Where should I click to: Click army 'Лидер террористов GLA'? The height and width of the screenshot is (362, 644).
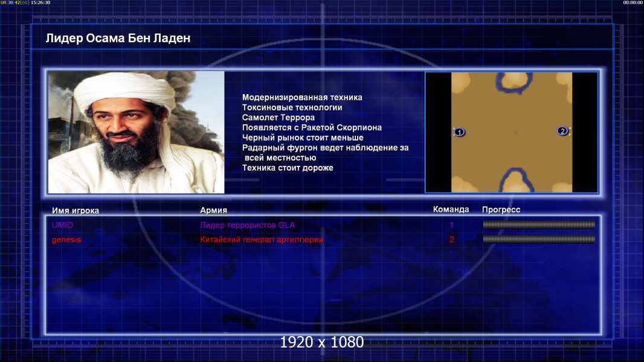pyautogui.click(x=247, y=225)
